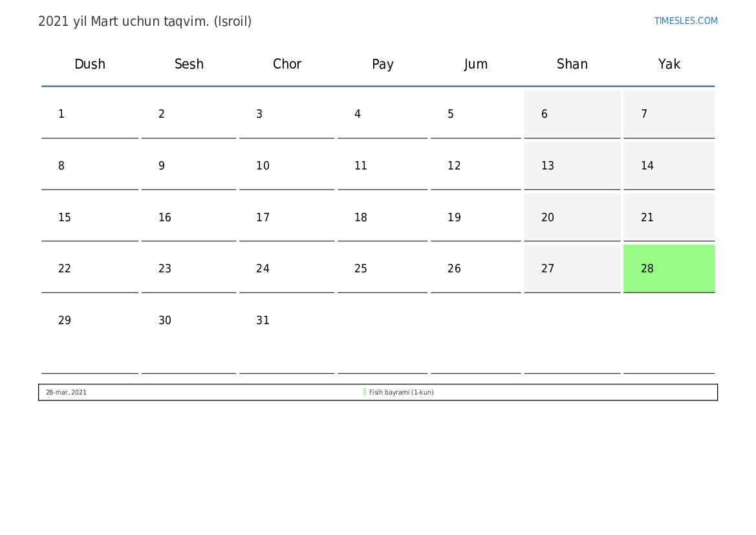Click Sunday day 14 cell
The height and width of the screenshot is (535, 756).
tap(669, 166)
